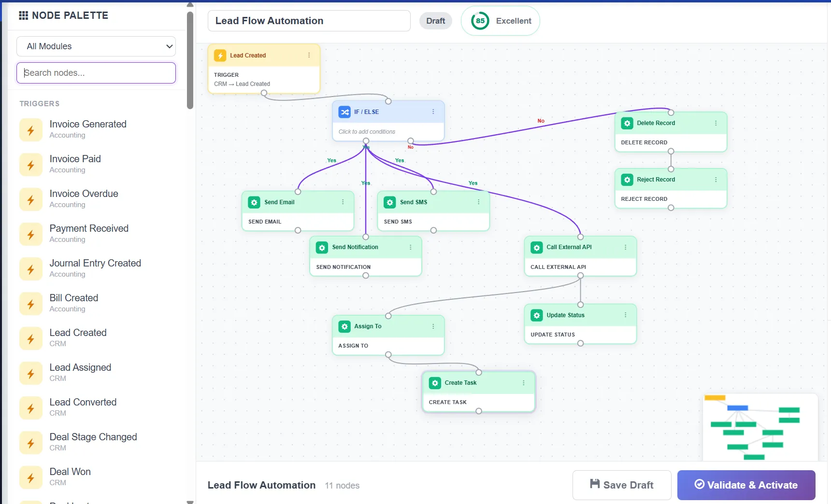Image resolution: width=831 pixels, height=504 pixels.
Task: Click the lightning icon on Lead Created canvas node
Action: tap(220, 55)
